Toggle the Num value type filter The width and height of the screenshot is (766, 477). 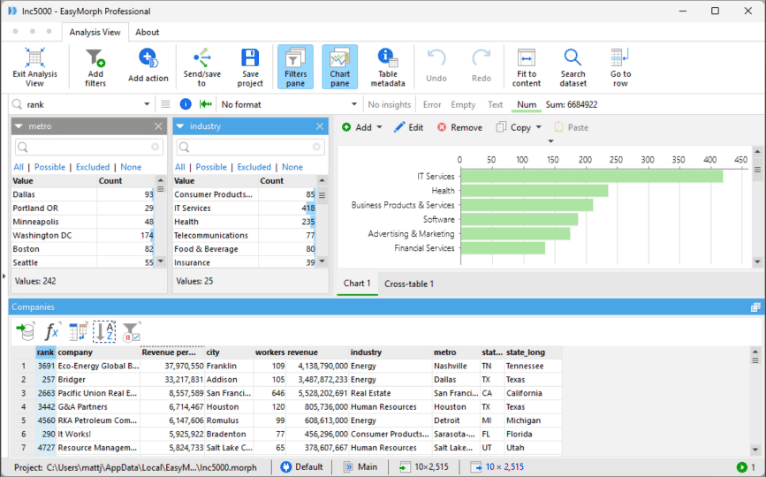[526, 105]
